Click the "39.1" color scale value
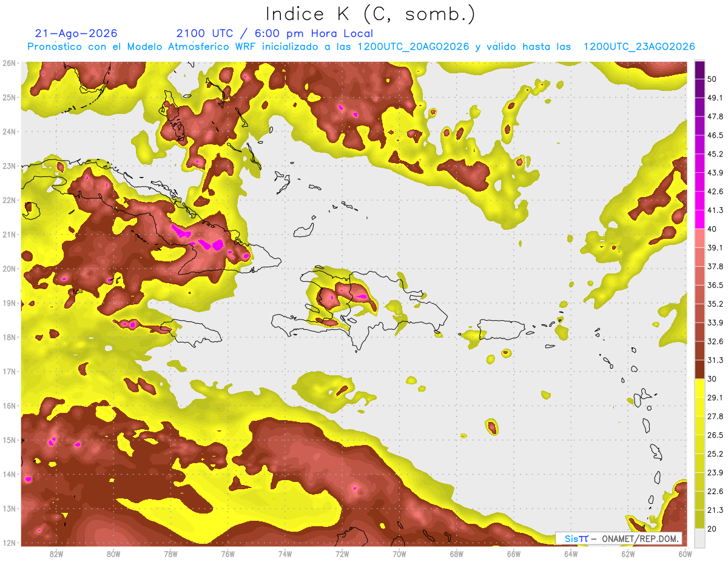 point(715,247)
